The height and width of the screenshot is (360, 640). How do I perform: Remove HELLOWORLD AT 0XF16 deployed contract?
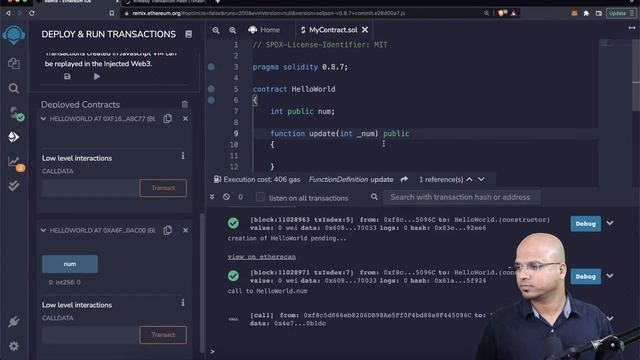[185, 119]
